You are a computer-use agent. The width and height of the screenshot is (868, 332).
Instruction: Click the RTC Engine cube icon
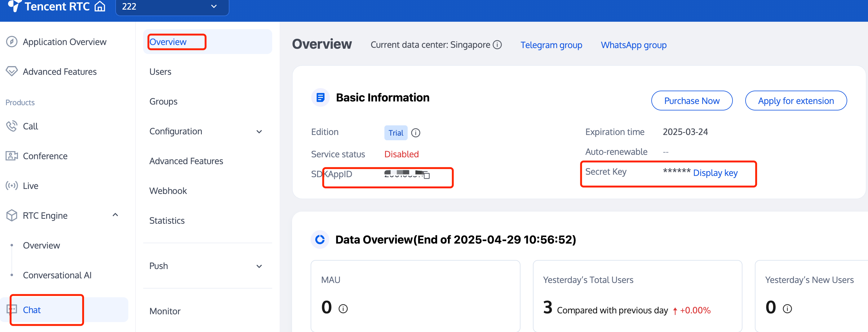pos(12,215)
